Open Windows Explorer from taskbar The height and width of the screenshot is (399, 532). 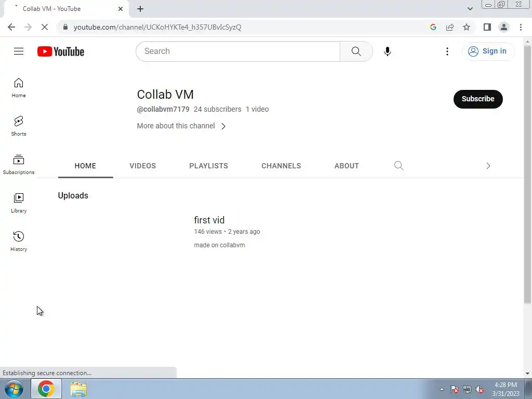click(x=78, y=389)
